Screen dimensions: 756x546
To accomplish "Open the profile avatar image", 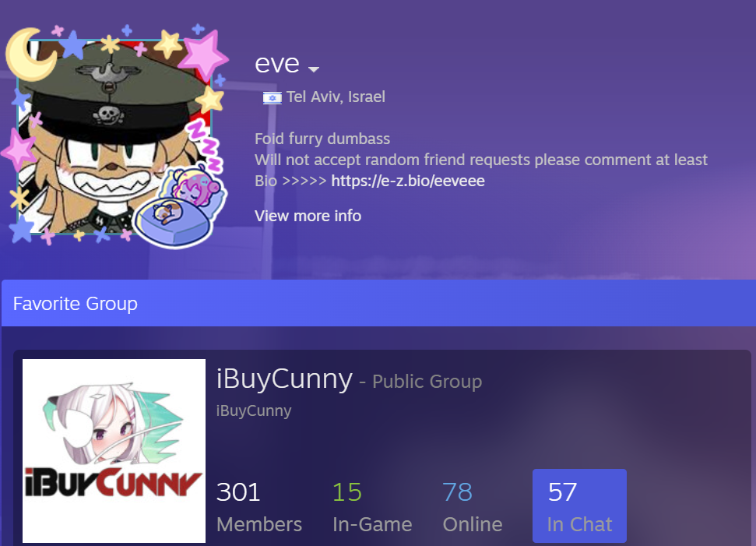I will coord(114,137).
